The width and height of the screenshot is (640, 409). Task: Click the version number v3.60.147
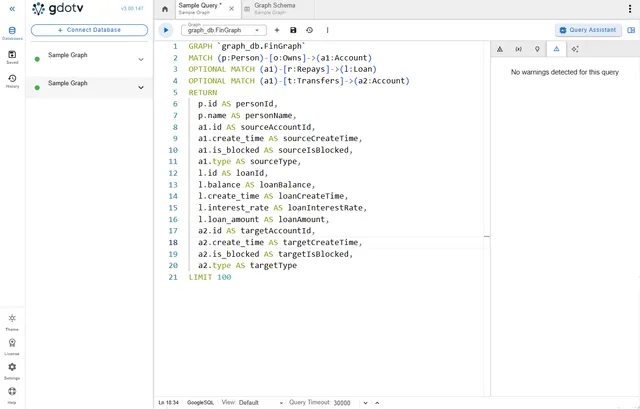click(131, 9)
